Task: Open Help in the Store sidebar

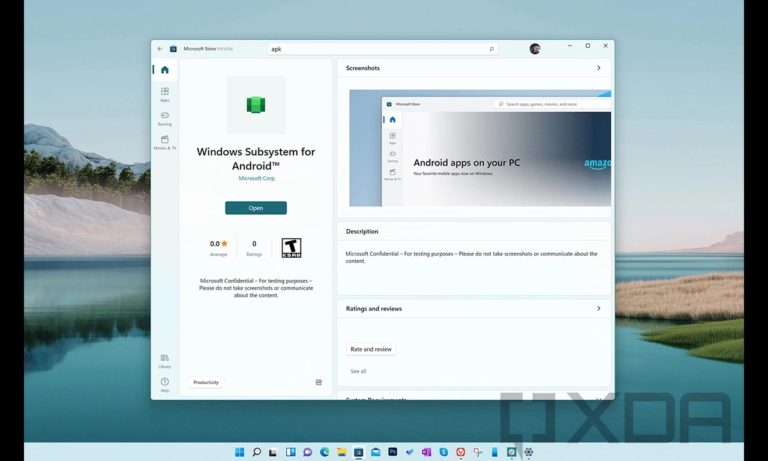Action: (165, 384)
